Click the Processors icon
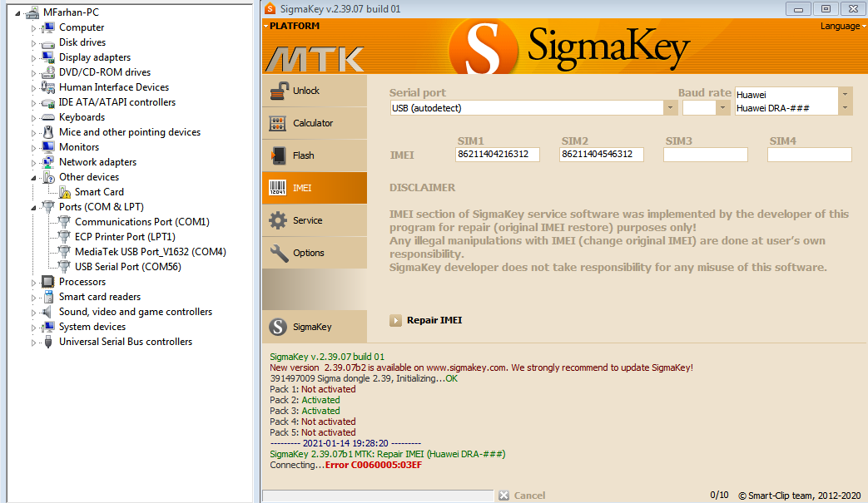868x503 pixels. [48, 282]
